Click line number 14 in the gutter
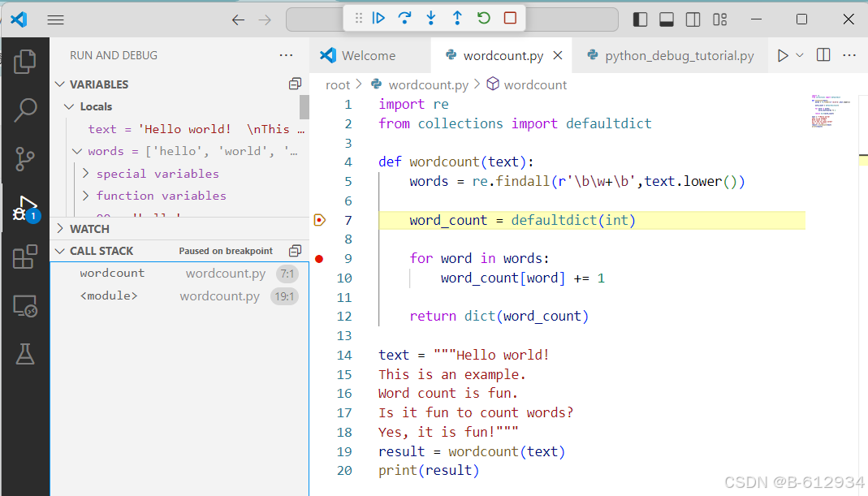The height and width of the screenshot is (496, 868). click(x=344, y=355)
